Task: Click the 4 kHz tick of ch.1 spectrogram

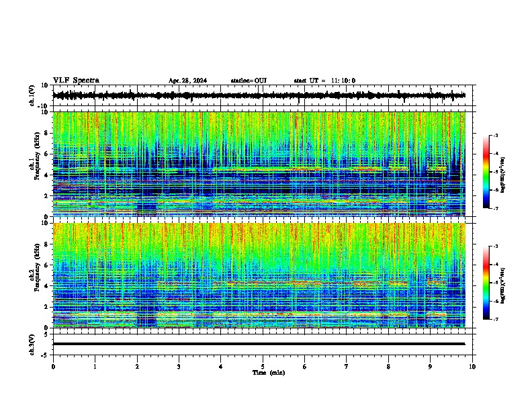Action: pos(46,175)
